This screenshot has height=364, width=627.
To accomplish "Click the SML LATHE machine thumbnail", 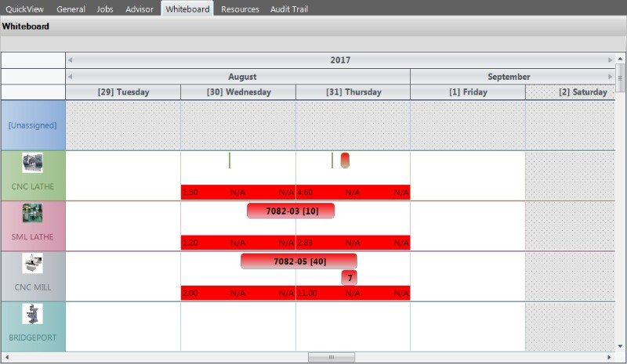I will point(33,213).
